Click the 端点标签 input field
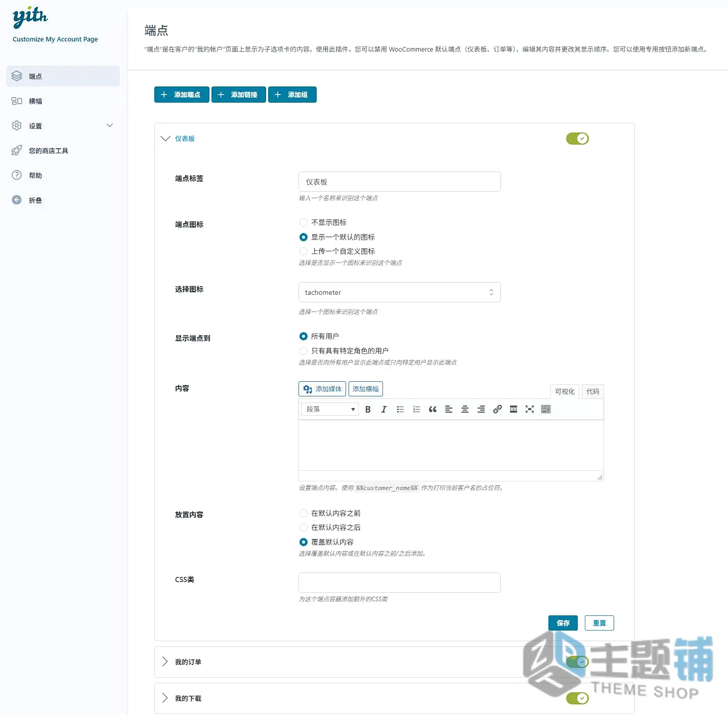The width and height of the screenshot is (728, 715). [x=400, y=182]
